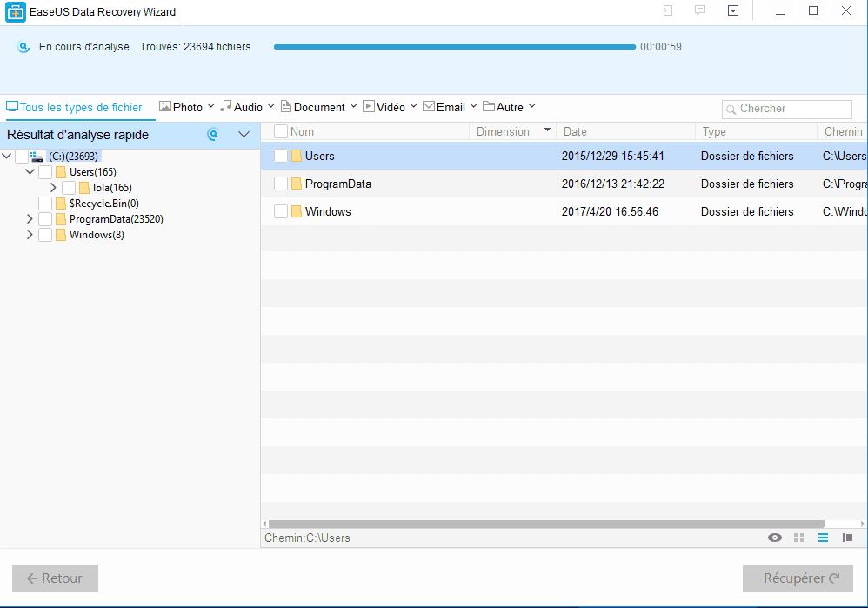868x608 pixels.
Task: Focus the Chercher search field
Action: tap(786, 109)
